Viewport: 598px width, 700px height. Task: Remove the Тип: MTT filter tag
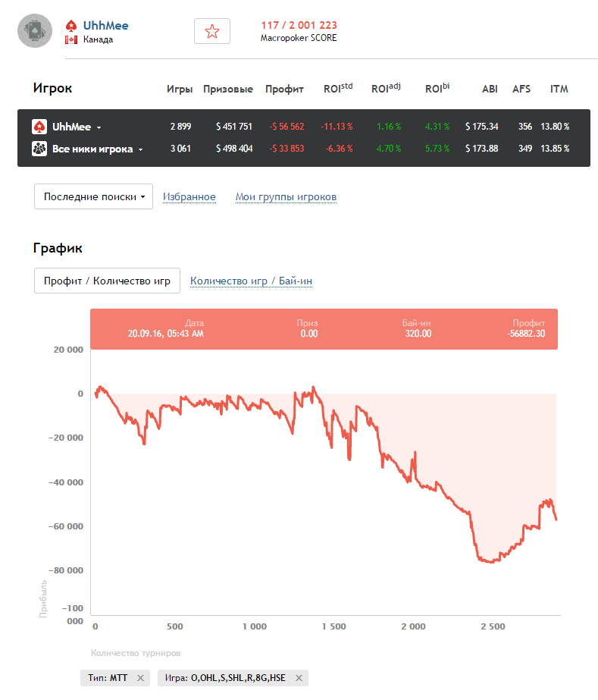coord(140,678)
